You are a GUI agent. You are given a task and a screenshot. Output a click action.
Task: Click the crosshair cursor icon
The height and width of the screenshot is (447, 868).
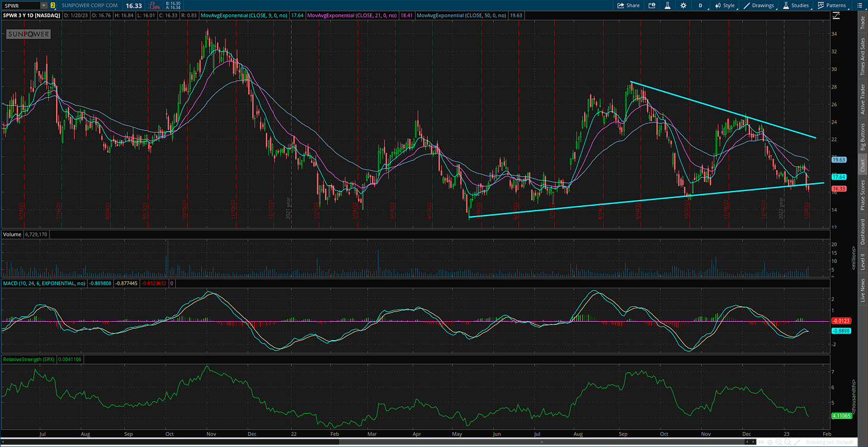click(770, 442)
